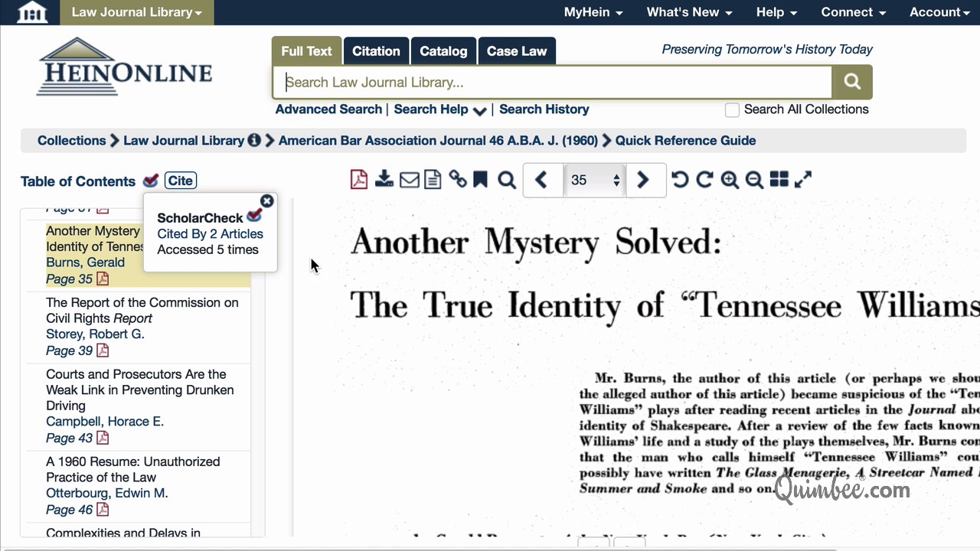Click Table of Contents heading
Screen dimensions: 980x551
tap(78, 181)
